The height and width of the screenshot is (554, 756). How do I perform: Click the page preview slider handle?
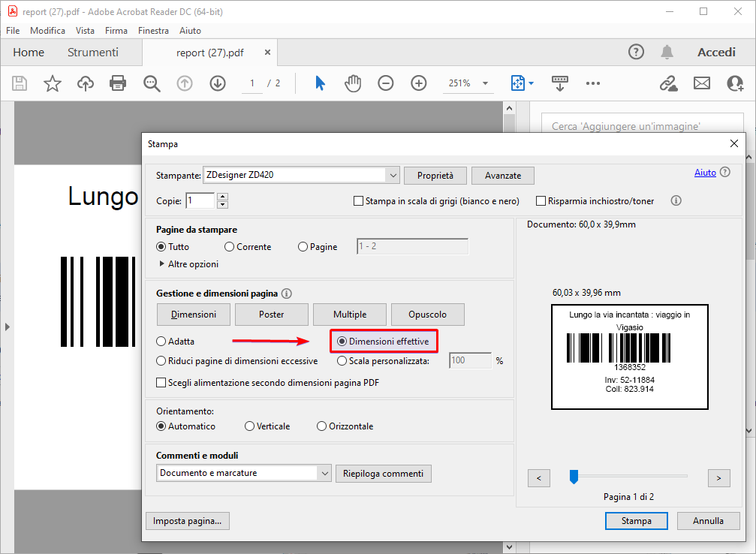(574, 476)
